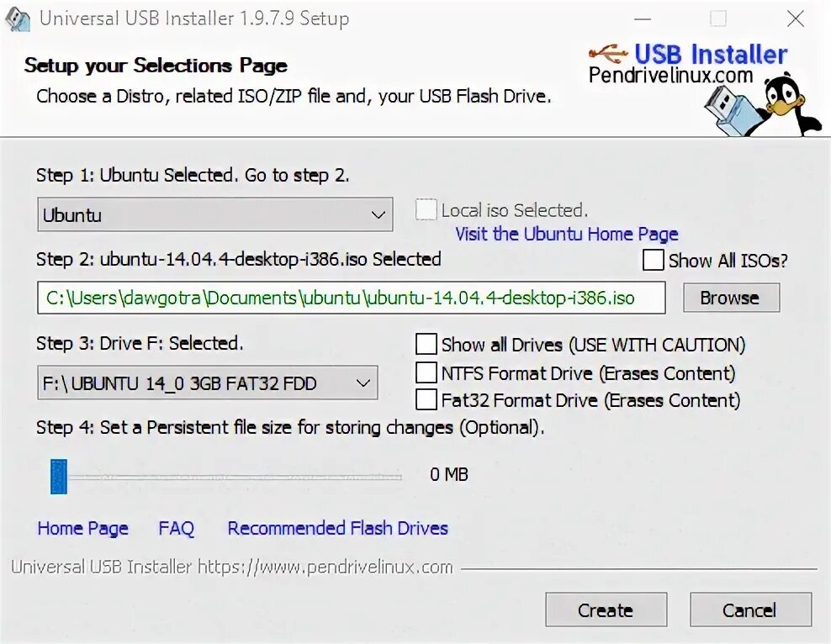The height and width of the screenshot is (644, 831).
Task: Click the Setup your Selections Page heading
Action: 156,65
